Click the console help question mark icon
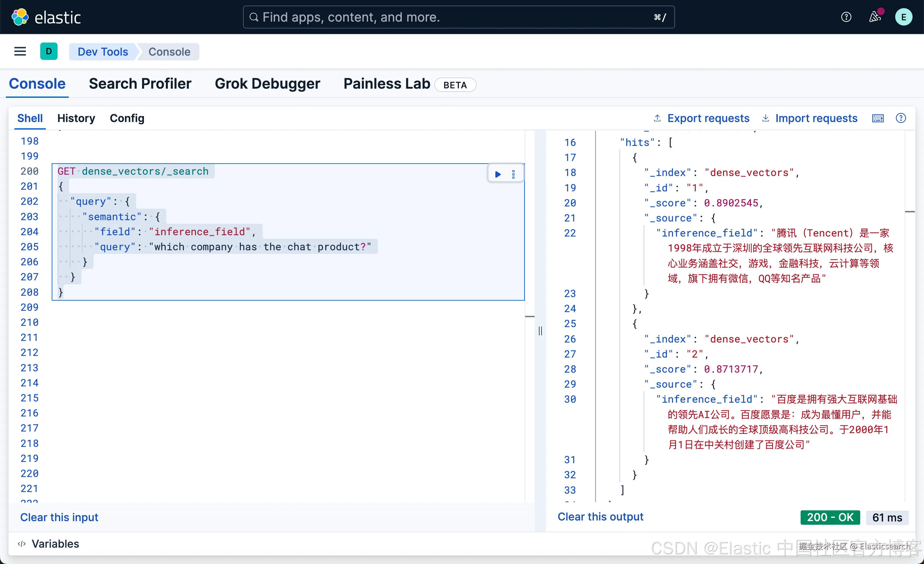The width and height of the screenshot is (924, 564). (x=901, y=118)
